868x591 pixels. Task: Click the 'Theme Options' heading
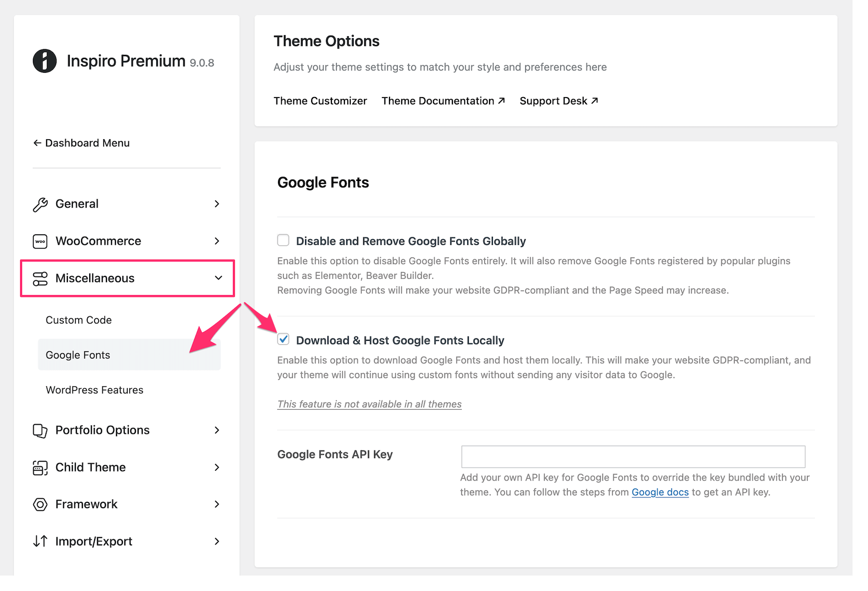coord(326,41)
